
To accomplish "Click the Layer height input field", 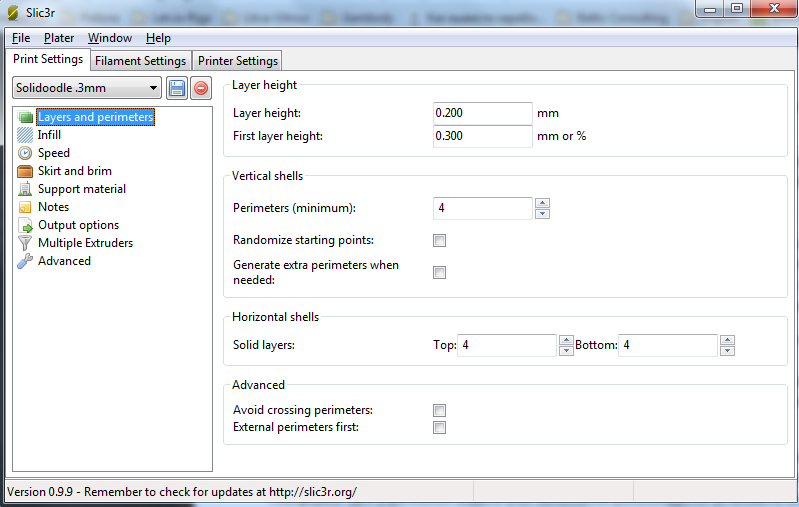I will [x=482, y=113].
